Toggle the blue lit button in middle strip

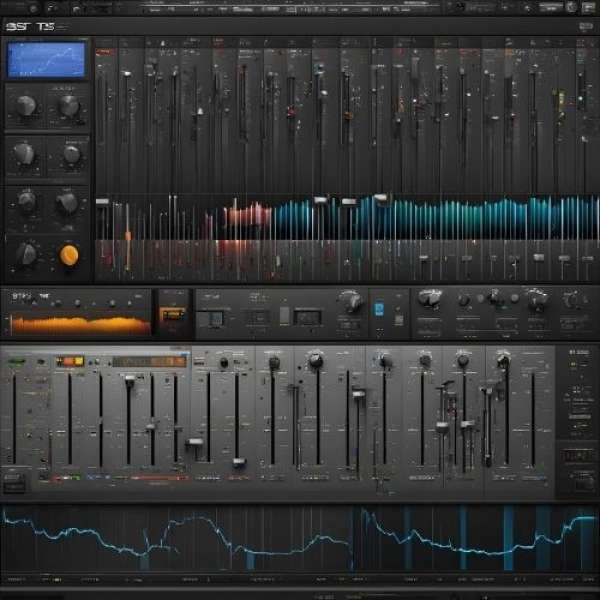tap(379, 309)
